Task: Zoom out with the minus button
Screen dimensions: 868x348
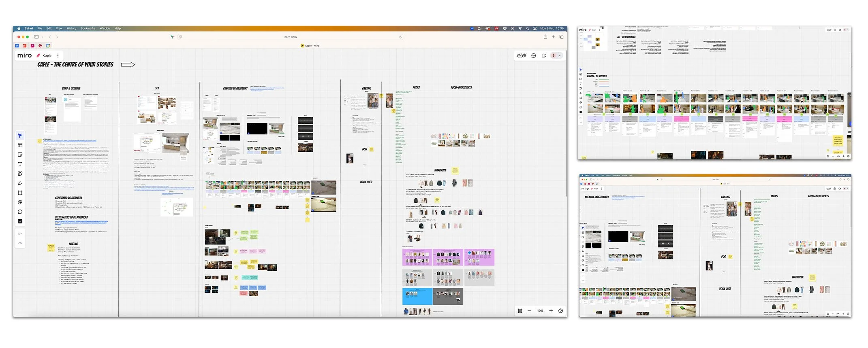Action: [529, 311]
